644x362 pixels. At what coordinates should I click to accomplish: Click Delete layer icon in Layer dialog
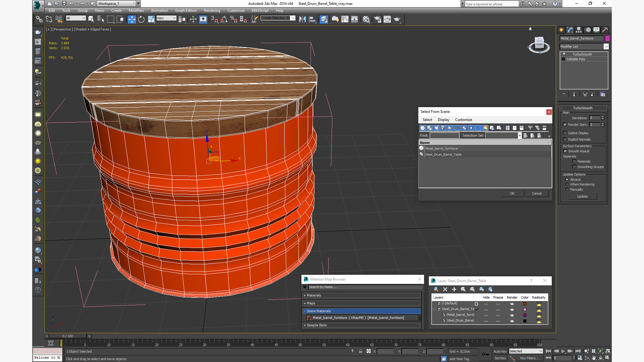445,289
